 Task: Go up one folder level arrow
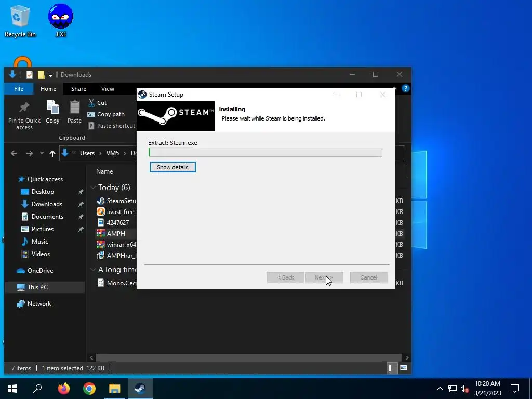click(x=52, y=154)
